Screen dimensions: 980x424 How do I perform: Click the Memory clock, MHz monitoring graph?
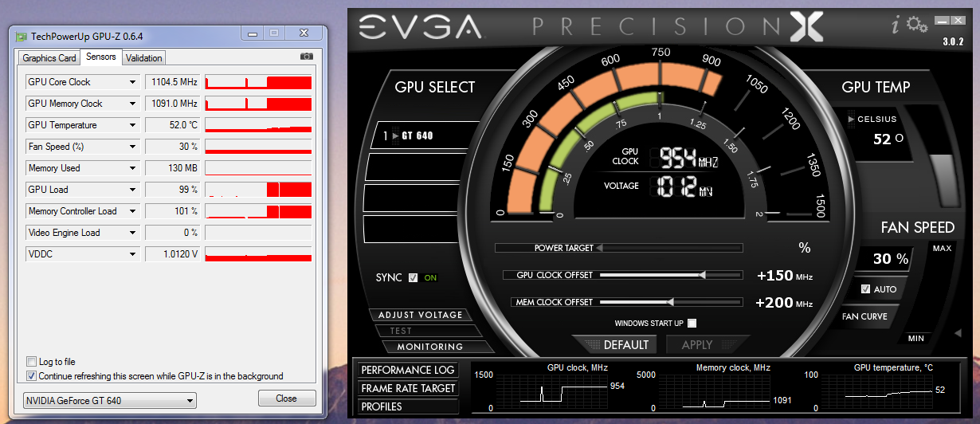(715, 392)
